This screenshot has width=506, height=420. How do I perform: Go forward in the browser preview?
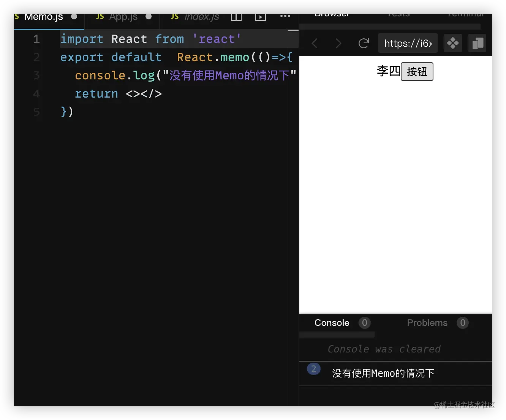click(x=338, y=43)
